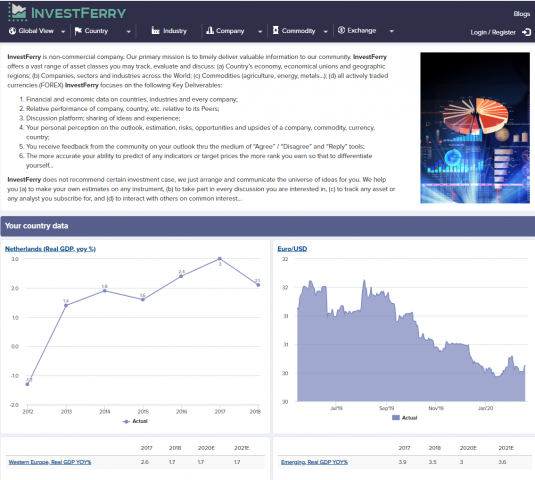Expand the Company dropdown arrow
Viewport: 535px width, 480px height.
(260, 31)
